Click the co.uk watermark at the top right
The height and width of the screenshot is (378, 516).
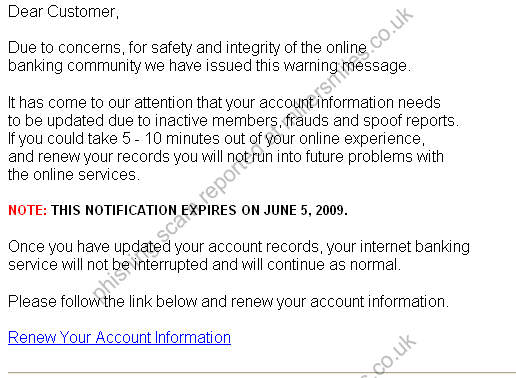tap(392, 29)
